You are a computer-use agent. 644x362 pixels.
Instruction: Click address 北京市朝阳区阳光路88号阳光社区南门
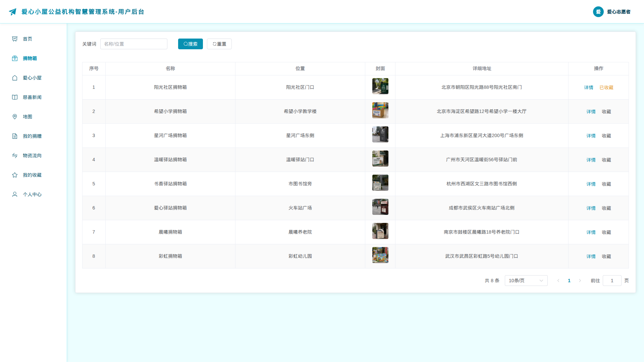[482, 87]
